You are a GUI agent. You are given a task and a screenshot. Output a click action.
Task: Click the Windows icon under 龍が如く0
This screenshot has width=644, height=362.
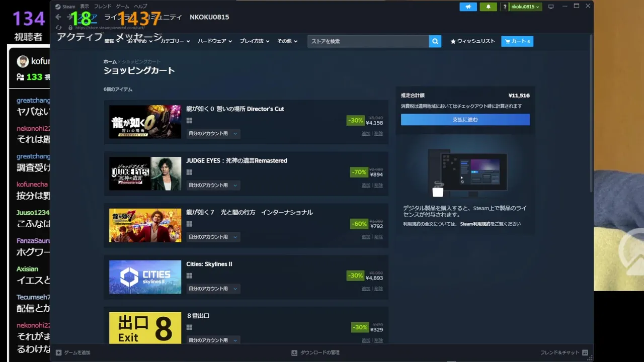(189, 121)
